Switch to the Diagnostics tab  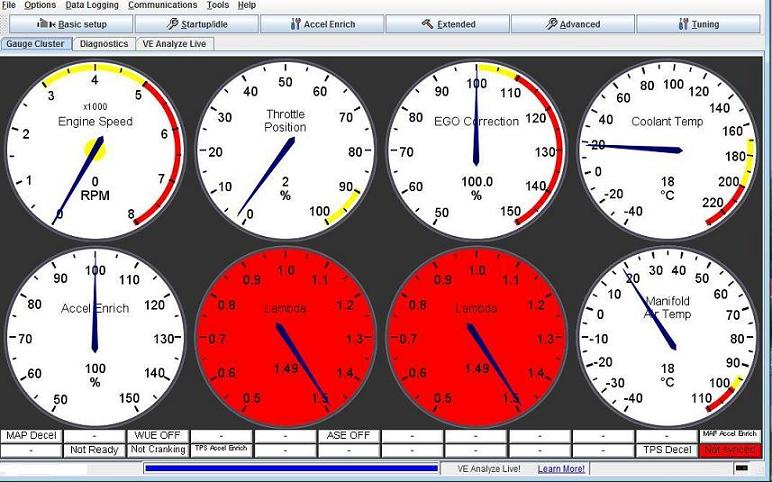click(x=104, y=44)
